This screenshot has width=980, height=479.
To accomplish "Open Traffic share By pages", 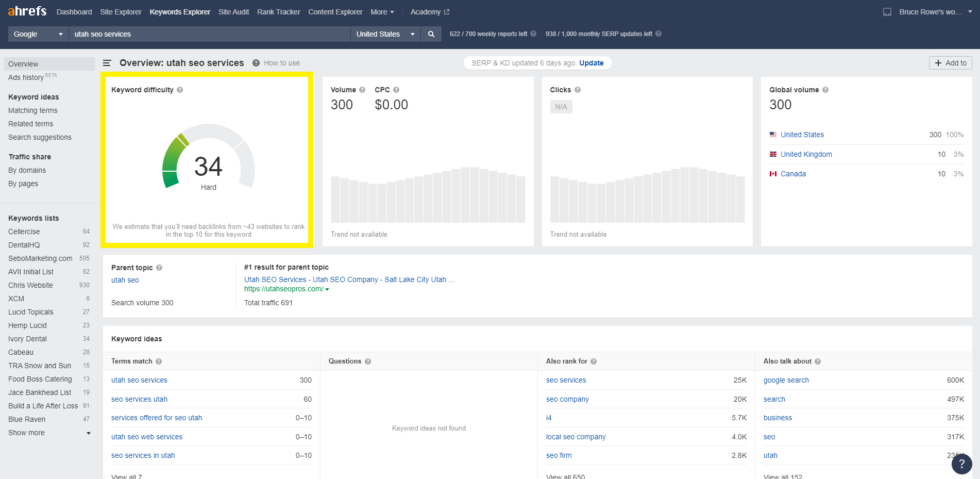I will click(x=23, y=184).
